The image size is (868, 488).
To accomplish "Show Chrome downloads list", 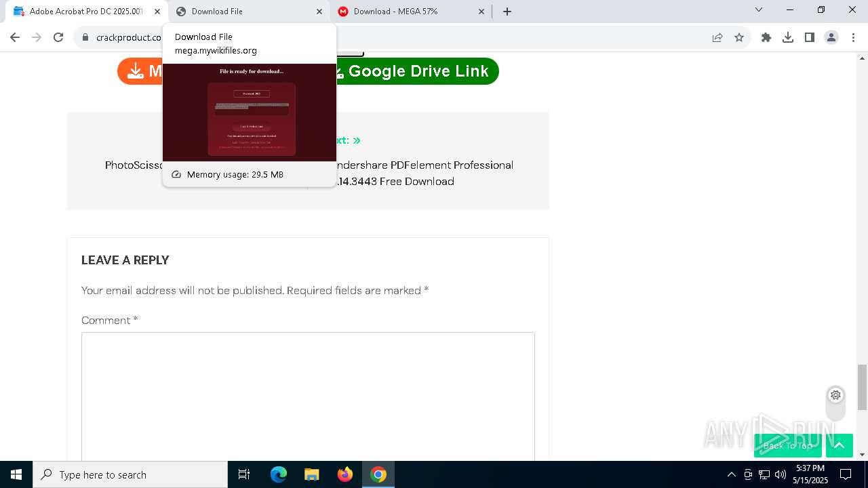I will point(788,37).
